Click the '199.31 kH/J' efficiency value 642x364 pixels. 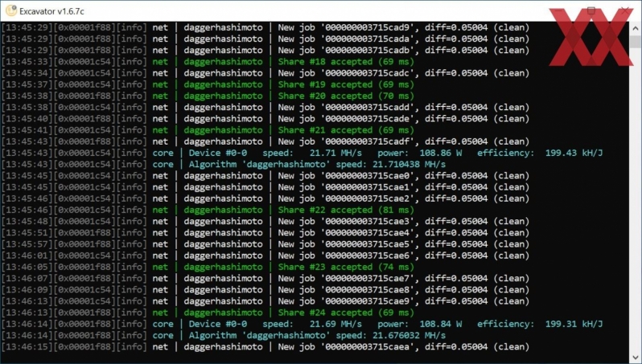pos(574,325)
